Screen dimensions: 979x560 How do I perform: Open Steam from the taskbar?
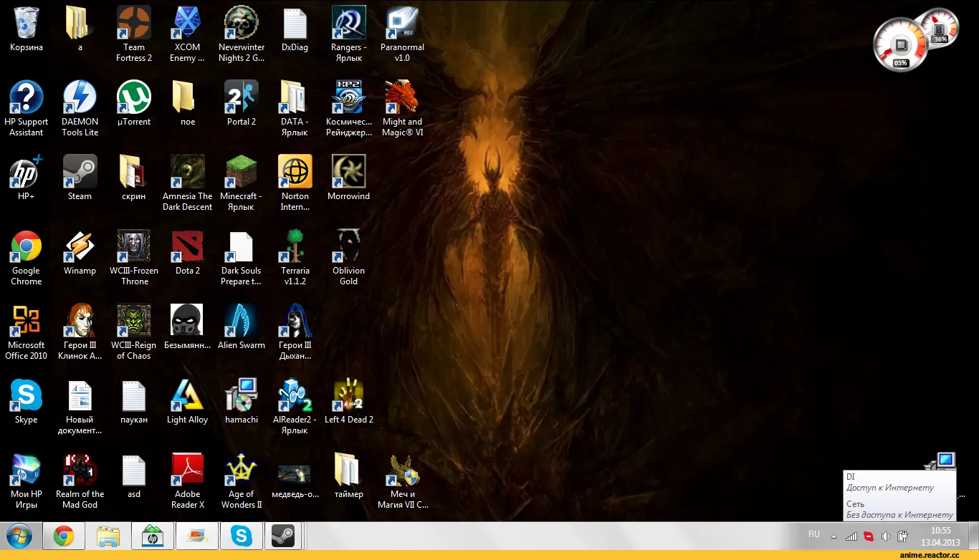(283, 536)
